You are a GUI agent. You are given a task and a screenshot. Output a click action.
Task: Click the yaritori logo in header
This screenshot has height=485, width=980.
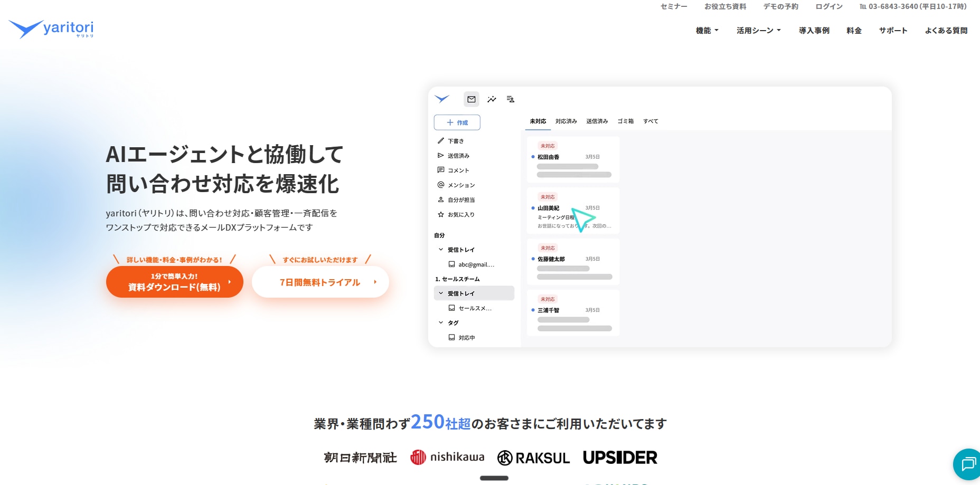pos(51,29)
